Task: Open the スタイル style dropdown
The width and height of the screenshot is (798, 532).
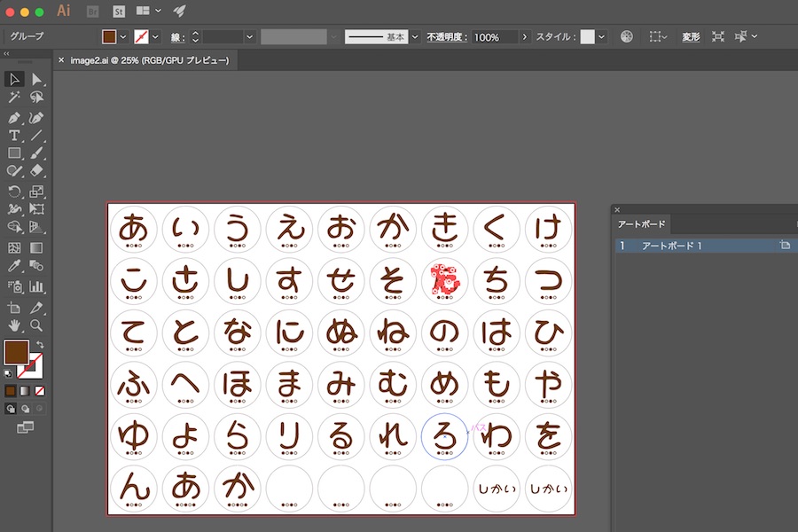Action: pyautogui.click(x=602, y=36)
